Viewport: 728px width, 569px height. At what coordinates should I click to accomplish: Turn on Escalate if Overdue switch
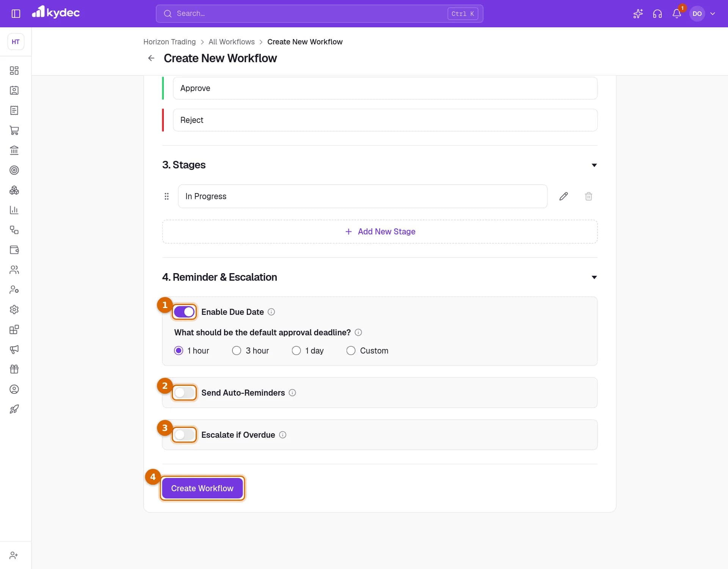(184, 435)
